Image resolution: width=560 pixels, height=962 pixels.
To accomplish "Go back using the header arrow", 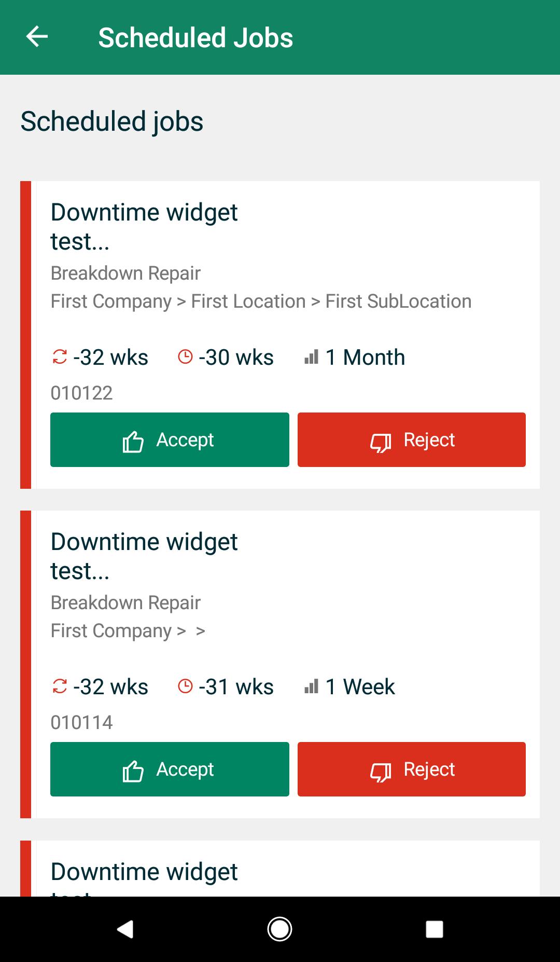I will pos(37,37).
